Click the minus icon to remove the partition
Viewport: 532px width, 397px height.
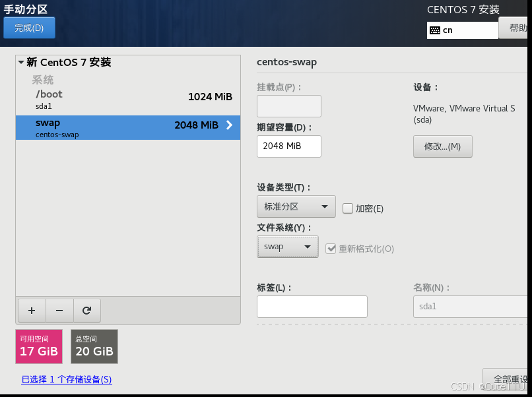click(59, 311)
